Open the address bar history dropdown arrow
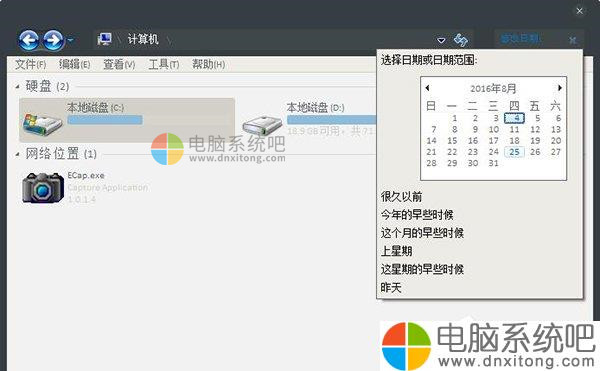Screen dimensions: 600x371 pyautogui.click(x=441, y=40)
